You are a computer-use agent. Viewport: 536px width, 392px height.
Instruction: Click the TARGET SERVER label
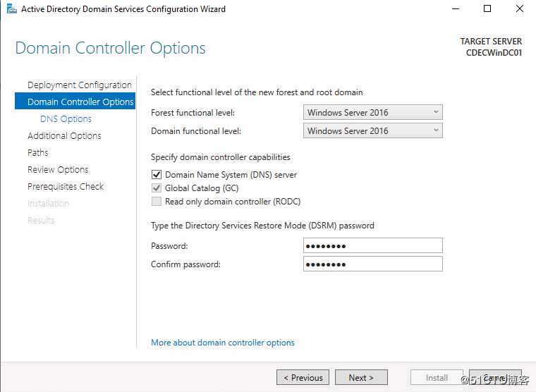(491, 42)
